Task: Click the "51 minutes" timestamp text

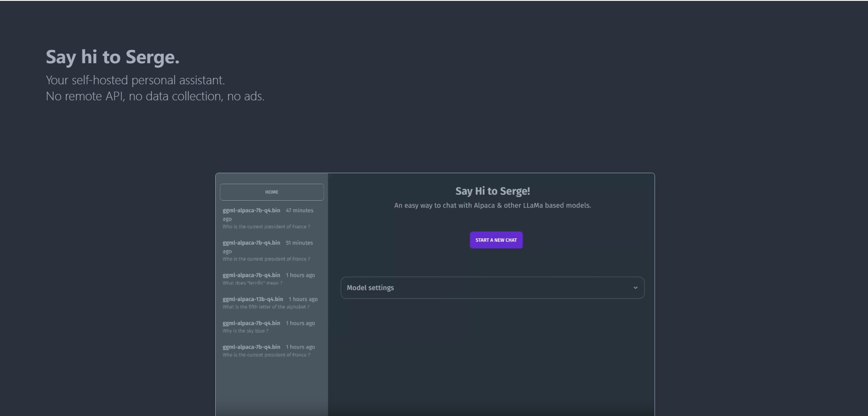Action: click(299, 243)
